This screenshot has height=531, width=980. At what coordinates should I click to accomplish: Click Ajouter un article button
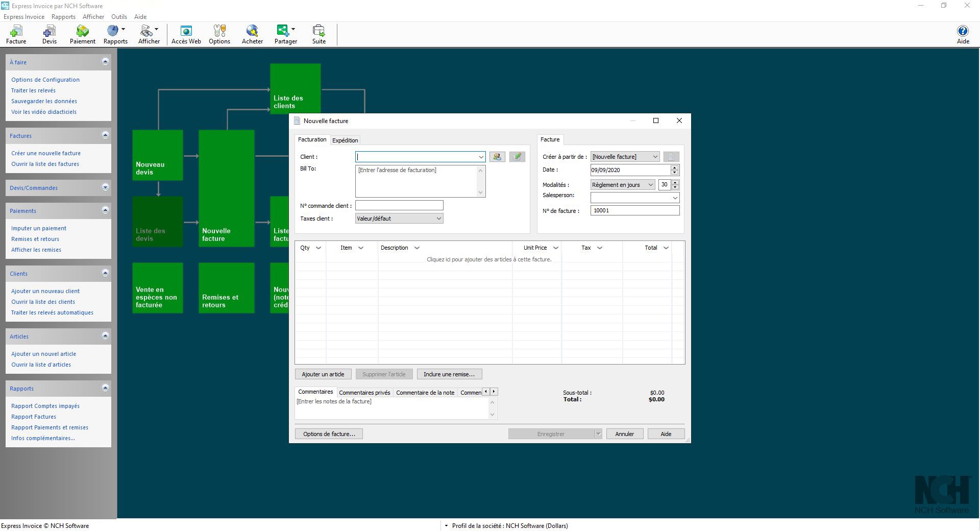(x=323, y=374)
